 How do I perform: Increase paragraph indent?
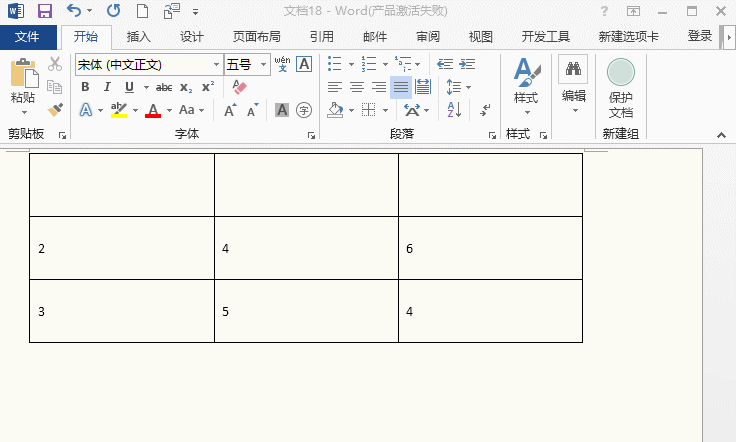(x=468, y=64)
